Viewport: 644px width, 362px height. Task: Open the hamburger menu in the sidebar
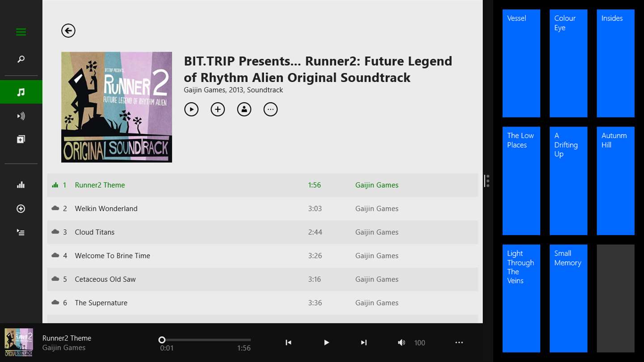(x=21, y=32)
